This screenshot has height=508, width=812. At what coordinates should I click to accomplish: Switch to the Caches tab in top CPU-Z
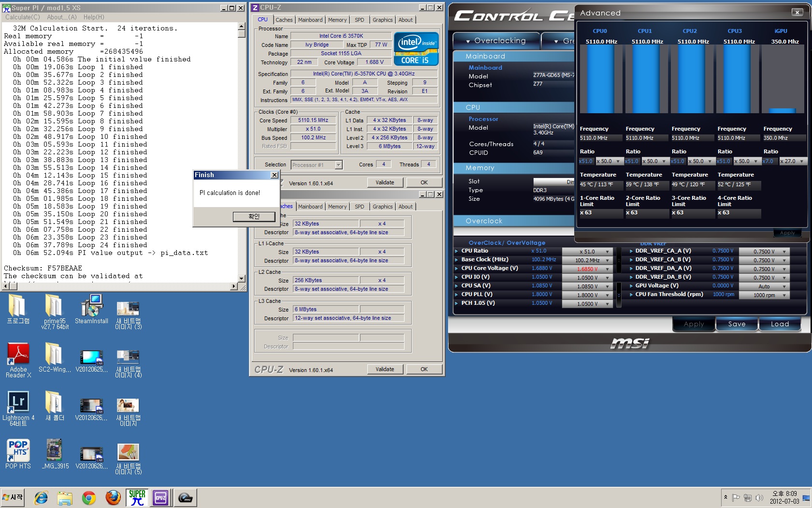click(x=284, y=20)
